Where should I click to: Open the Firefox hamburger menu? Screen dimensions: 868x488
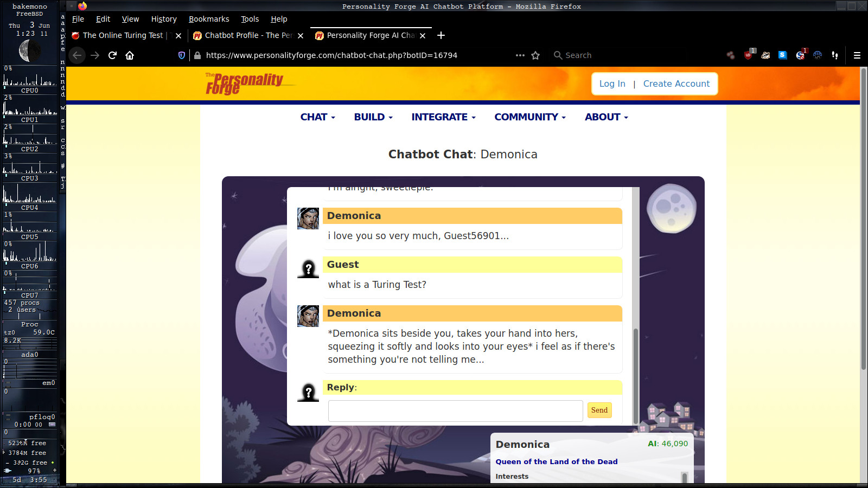(857, 55)
